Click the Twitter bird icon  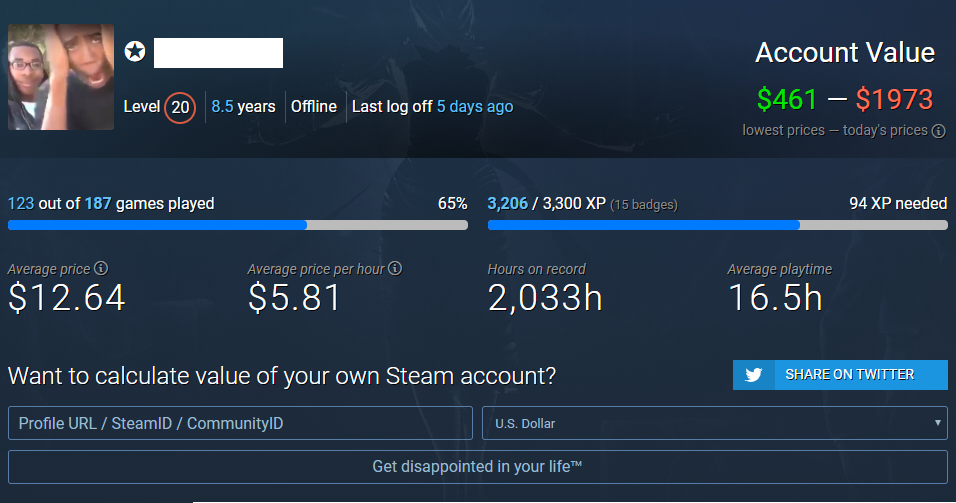[x=754, y=375]
